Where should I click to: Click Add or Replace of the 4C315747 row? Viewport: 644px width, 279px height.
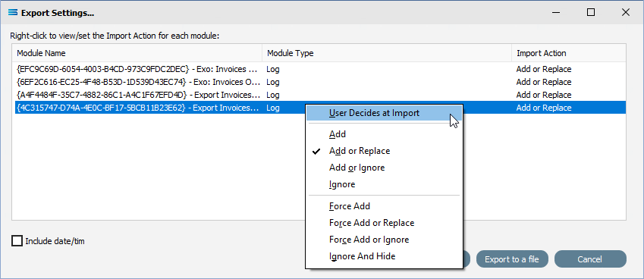click(x=544, y=108)
